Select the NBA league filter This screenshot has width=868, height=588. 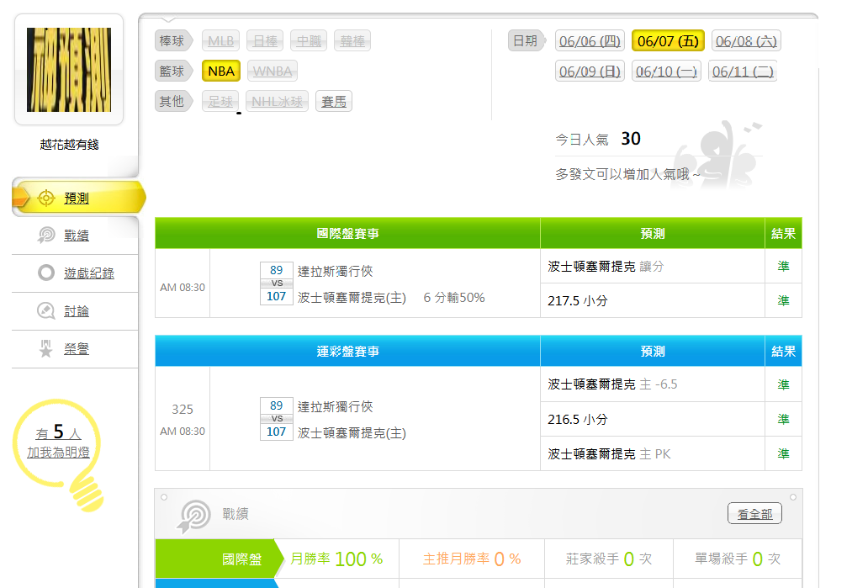click(221, 71)
